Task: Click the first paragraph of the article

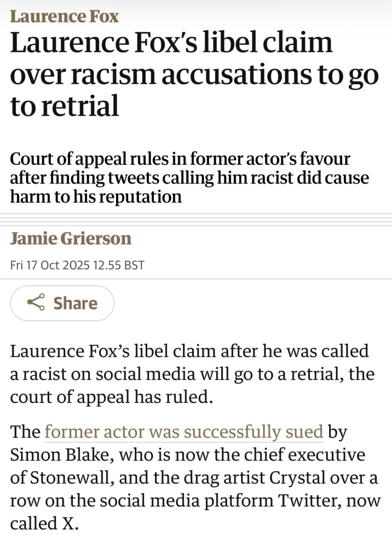Action: coord(192,374)
